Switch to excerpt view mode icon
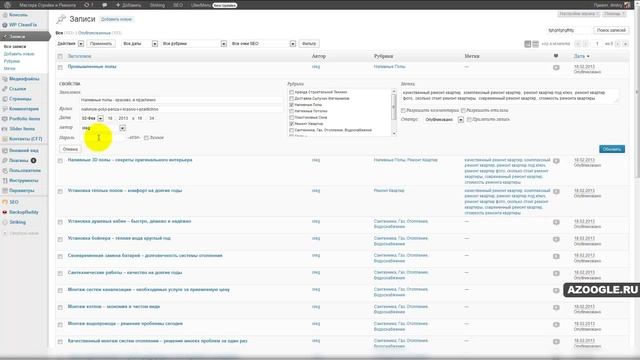The height and width of the screenshot is (360, 640). tap(535, 44)
